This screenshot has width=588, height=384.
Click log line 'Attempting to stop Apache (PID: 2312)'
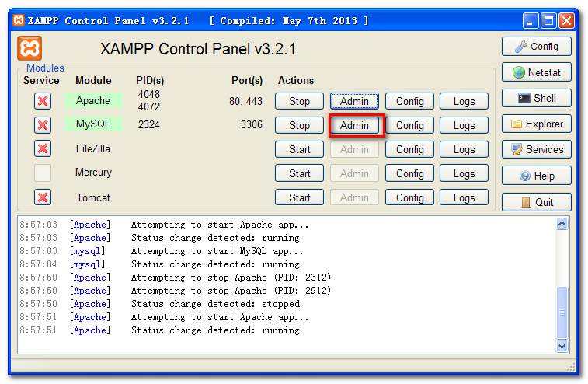231,278
